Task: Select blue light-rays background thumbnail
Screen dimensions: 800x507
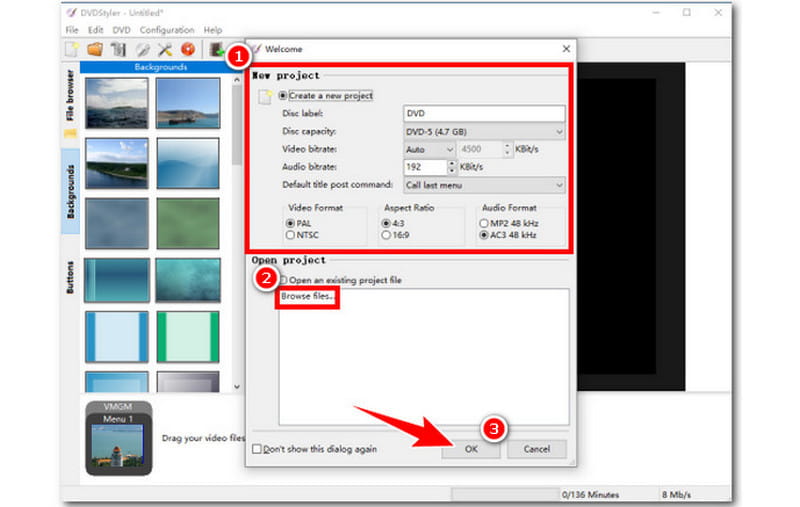Action: pyautogui.click(x=188, y=163)
